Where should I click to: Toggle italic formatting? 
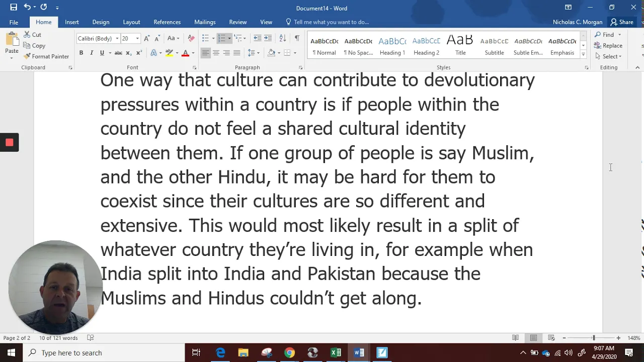point(92,53)
